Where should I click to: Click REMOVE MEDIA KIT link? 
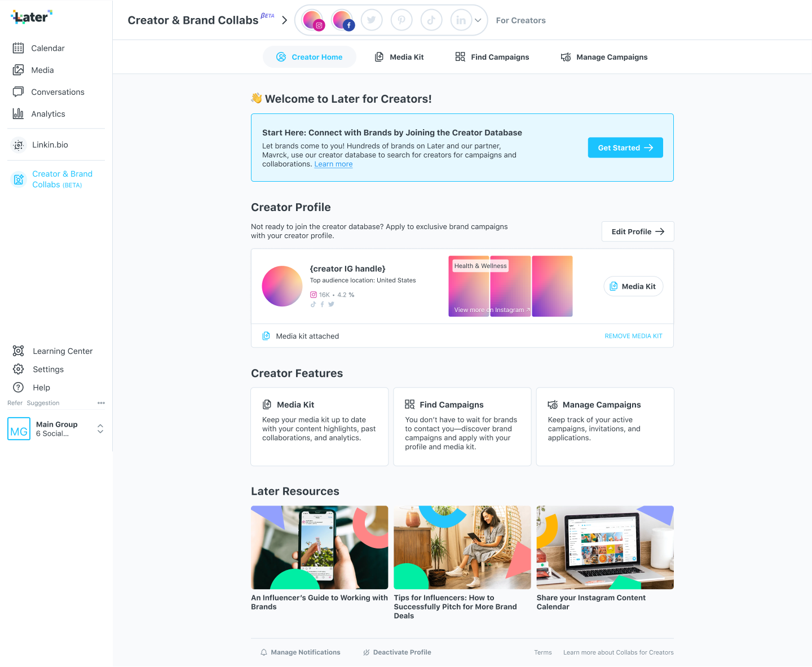coord(633,336)
